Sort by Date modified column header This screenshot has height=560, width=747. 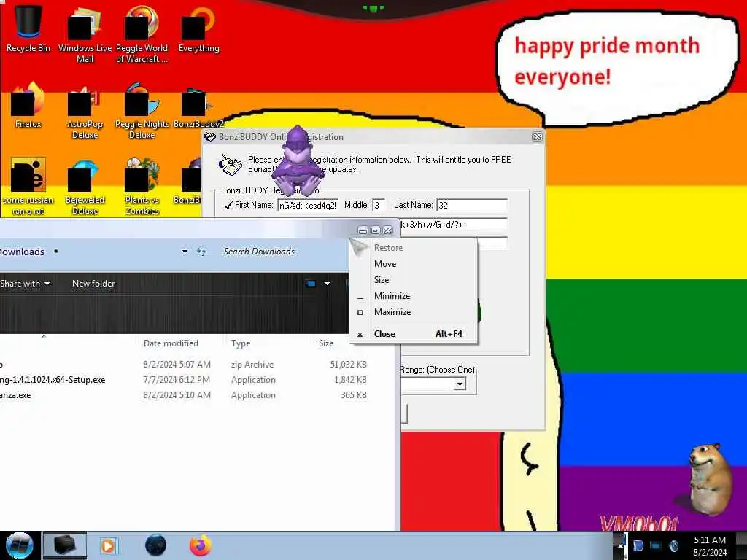pos(171,343)
